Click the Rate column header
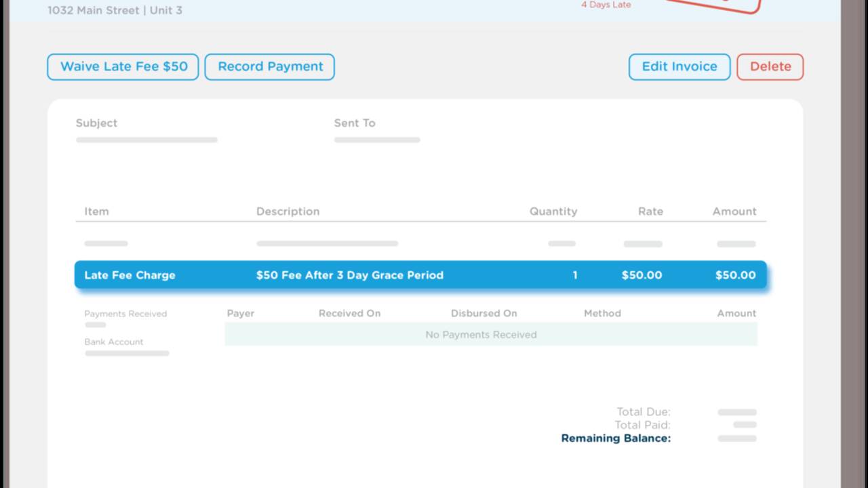 click(x=650, y=211)
